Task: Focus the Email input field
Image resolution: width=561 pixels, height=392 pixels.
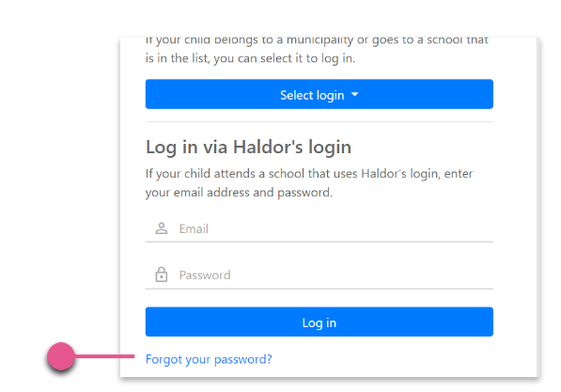Action: [x=319, y=228]
